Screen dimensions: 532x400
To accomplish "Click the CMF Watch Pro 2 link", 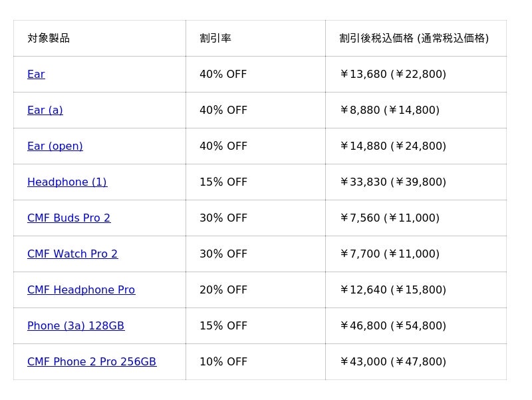I will (72, 254).
